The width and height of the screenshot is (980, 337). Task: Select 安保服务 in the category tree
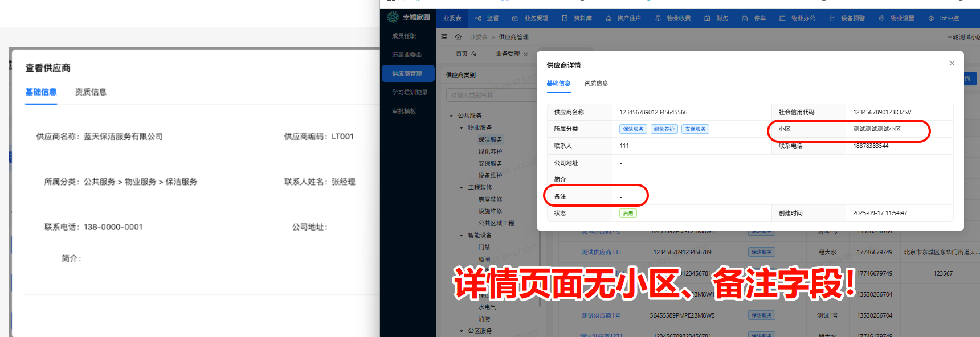490,163
